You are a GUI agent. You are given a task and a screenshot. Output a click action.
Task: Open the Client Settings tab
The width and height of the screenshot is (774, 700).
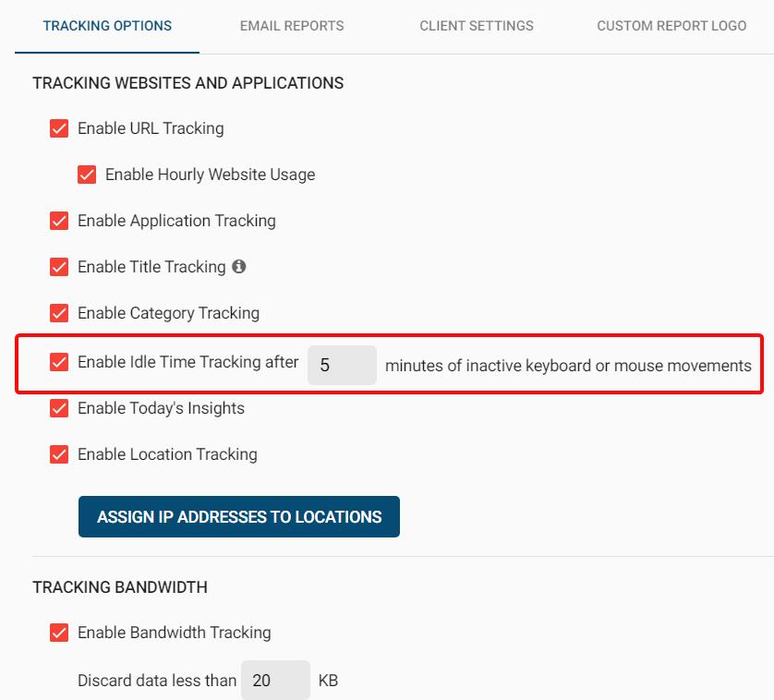tap(477, 26)
